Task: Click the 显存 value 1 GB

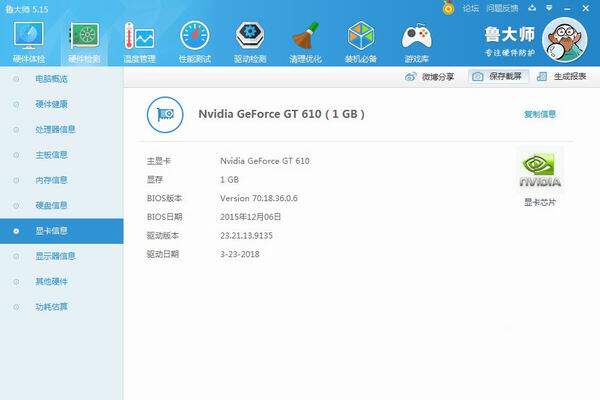Action: click(229, 180)
